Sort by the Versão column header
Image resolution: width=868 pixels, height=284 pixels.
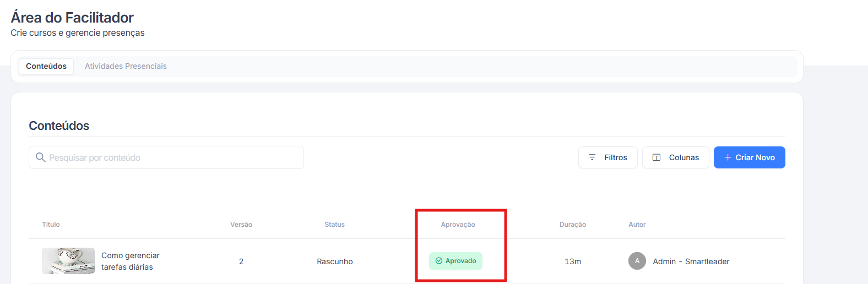[x=241, y=225]
